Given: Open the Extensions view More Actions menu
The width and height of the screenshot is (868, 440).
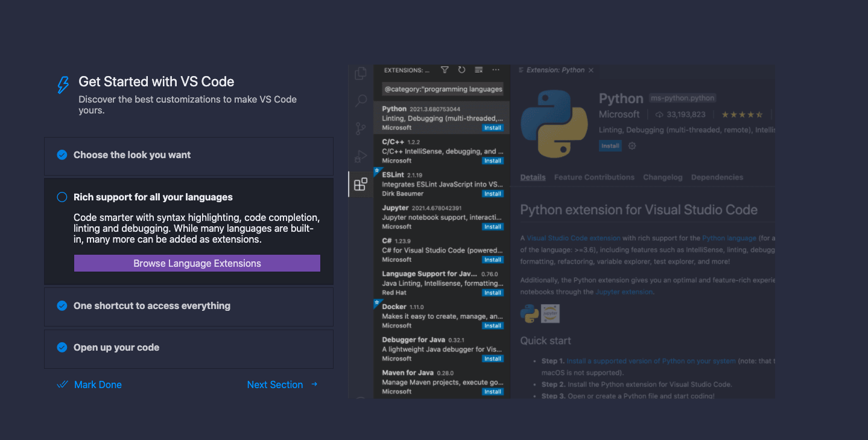Looking at the screenshot, I should [496, 69].
